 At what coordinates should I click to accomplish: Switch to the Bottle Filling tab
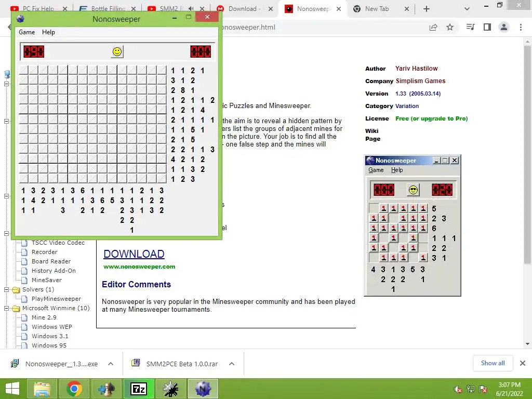pos(108,9)
